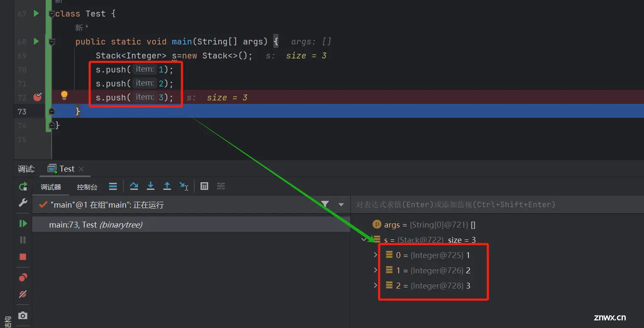Click the show execution point lines icon

(x=113, y=186)
